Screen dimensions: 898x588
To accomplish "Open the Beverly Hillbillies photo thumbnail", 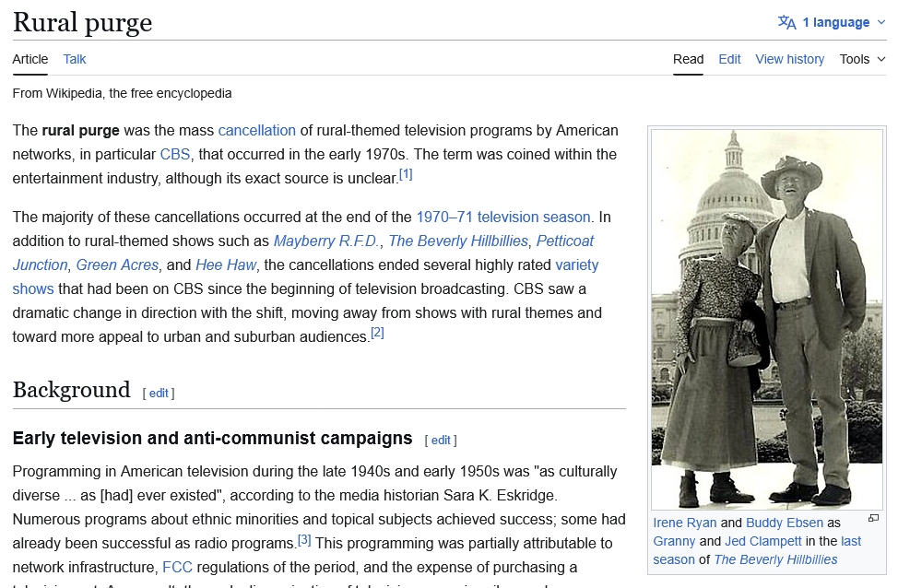I will point(766,319).
